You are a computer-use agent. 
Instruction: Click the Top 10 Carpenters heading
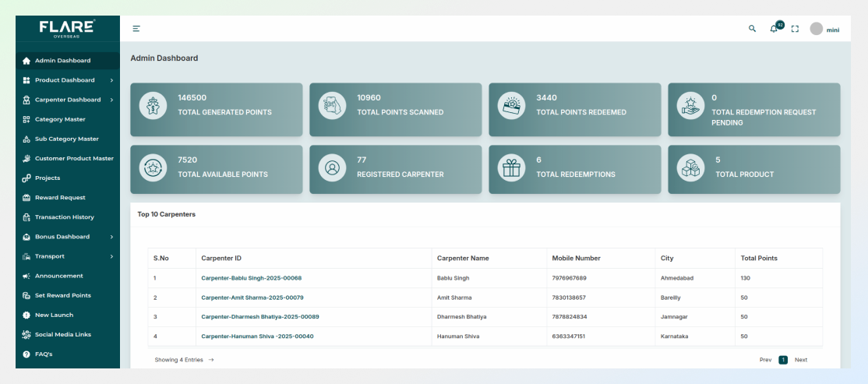(167, 215)
